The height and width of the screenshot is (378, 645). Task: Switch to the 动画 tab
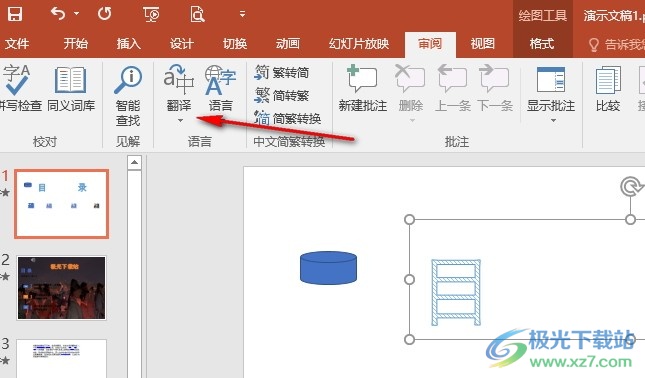(x=288, y=44)
